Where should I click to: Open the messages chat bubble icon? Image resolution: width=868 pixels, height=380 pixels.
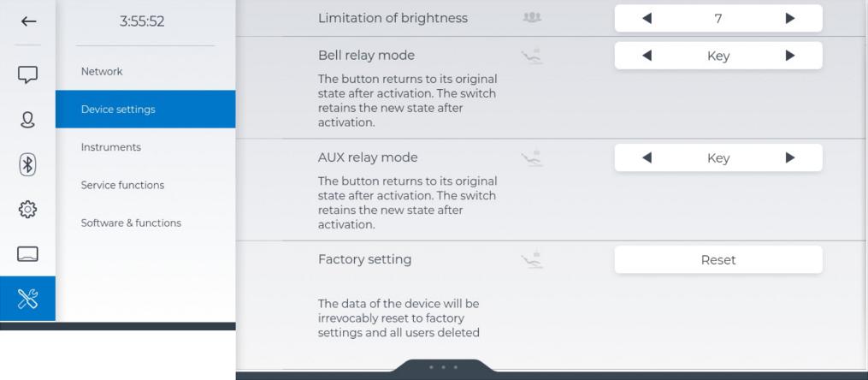pos(28,74)
